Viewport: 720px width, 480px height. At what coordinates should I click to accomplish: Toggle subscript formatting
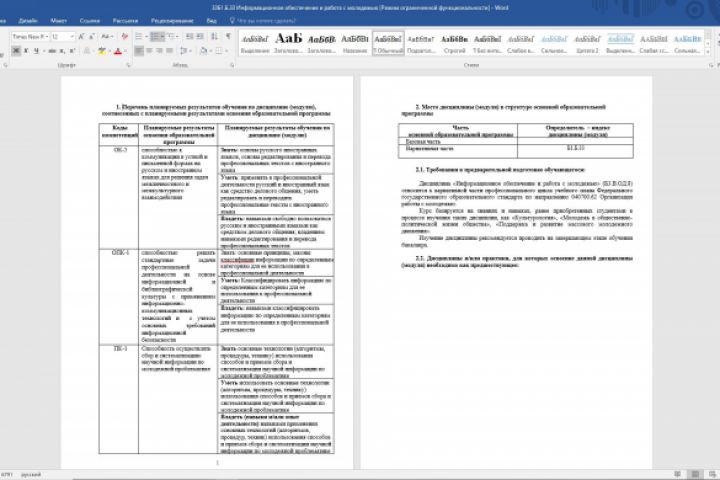point(62,51)
